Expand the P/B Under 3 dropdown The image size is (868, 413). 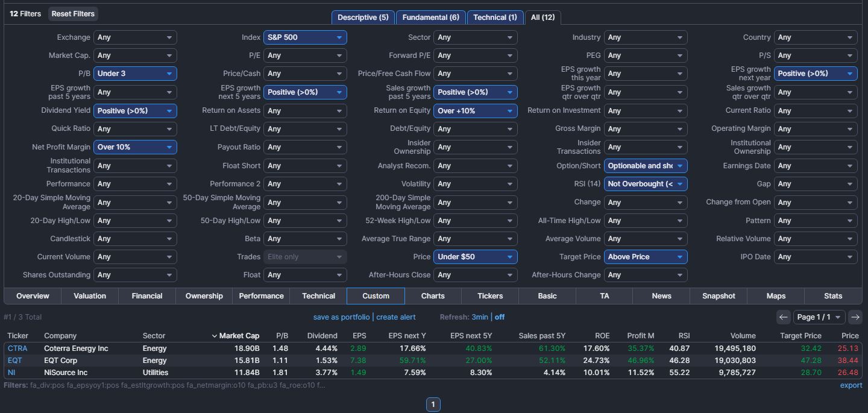click(x=135, y=74)
